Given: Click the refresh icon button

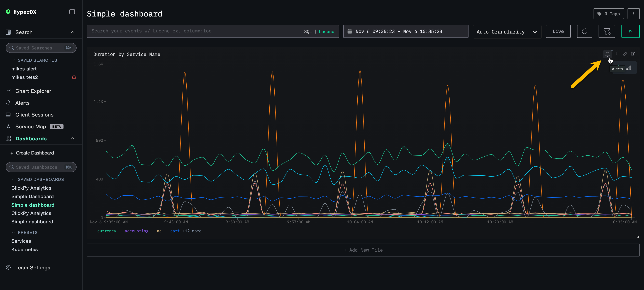Looking at the screenshot, I should pos(584,31).
